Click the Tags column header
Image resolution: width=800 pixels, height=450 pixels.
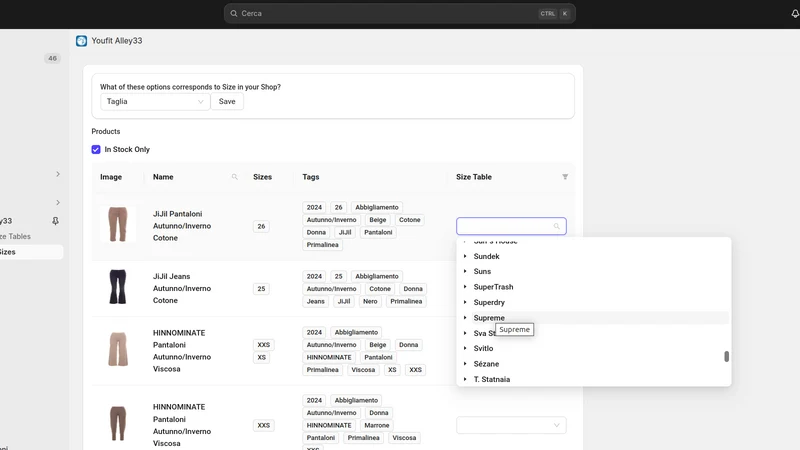pyautogui.click(x=311, y=177)
